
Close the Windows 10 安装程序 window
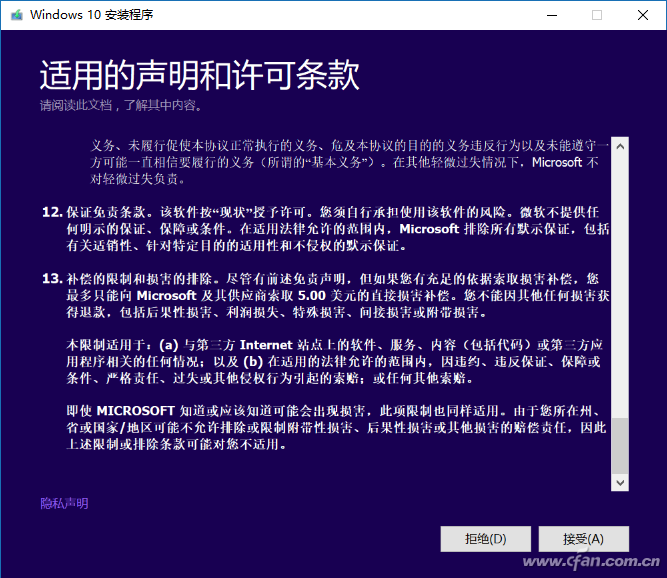[643, 15]
